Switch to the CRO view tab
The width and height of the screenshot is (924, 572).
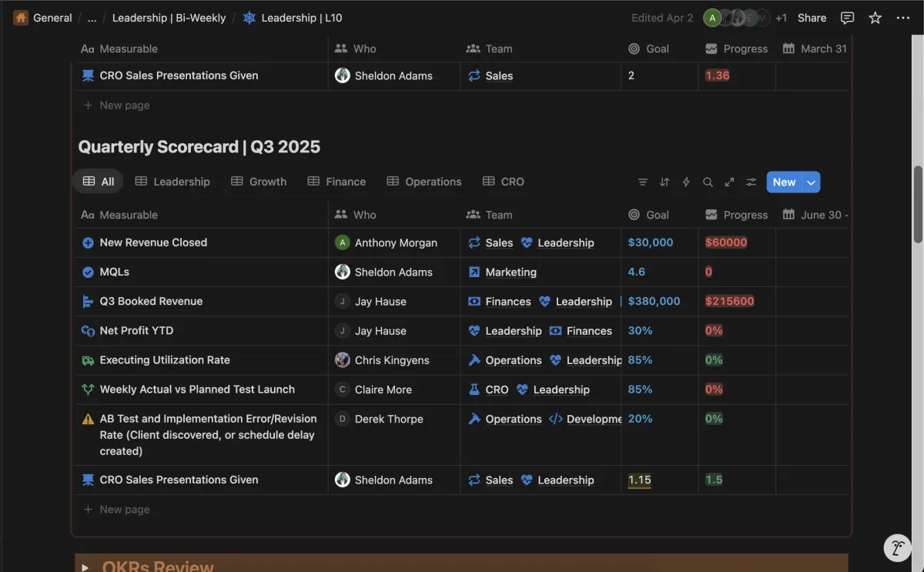point(504,182)
